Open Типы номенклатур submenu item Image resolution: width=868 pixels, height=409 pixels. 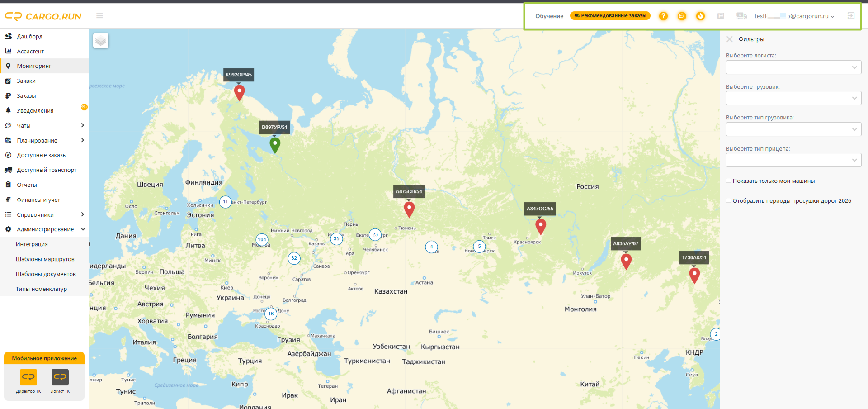coord(44,289)
